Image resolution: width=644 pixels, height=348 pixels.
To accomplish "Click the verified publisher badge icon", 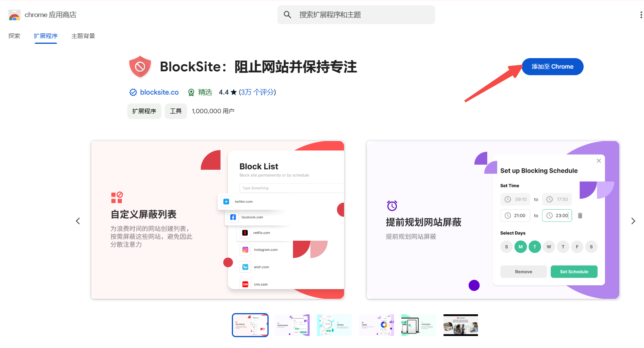I will (x=133, y=92).
